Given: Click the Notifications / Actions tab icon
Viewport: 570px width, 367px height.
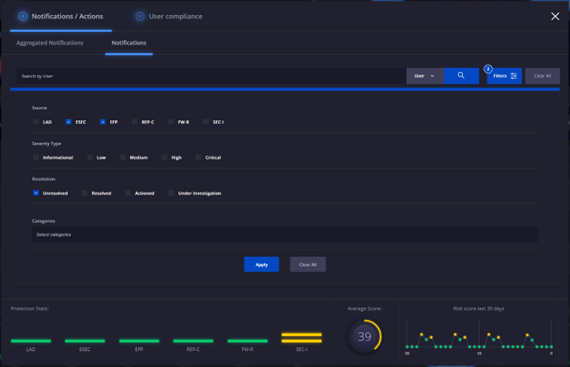Looking at the screenshot, I should [23, 16].
